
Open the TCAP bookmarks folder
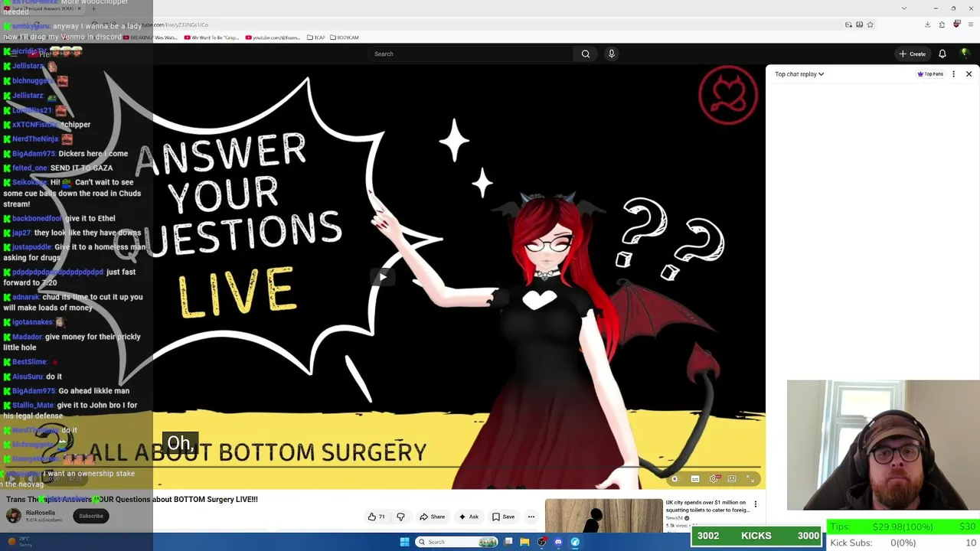tap(315, 37)
